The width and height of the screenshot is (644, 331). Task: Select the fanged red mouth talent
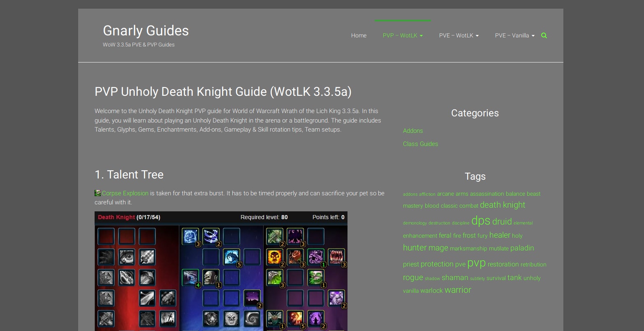336,257
